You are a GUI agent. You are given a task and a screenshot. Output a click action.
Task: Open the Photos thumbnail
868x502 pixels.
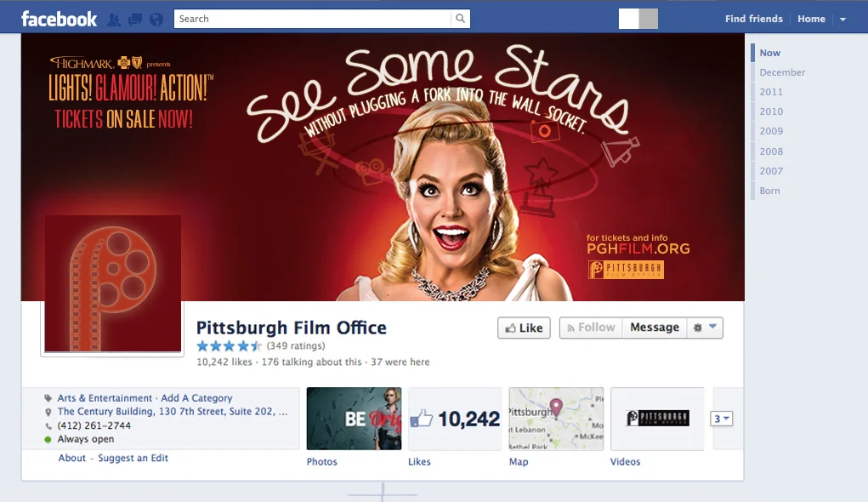pos(354,419)
